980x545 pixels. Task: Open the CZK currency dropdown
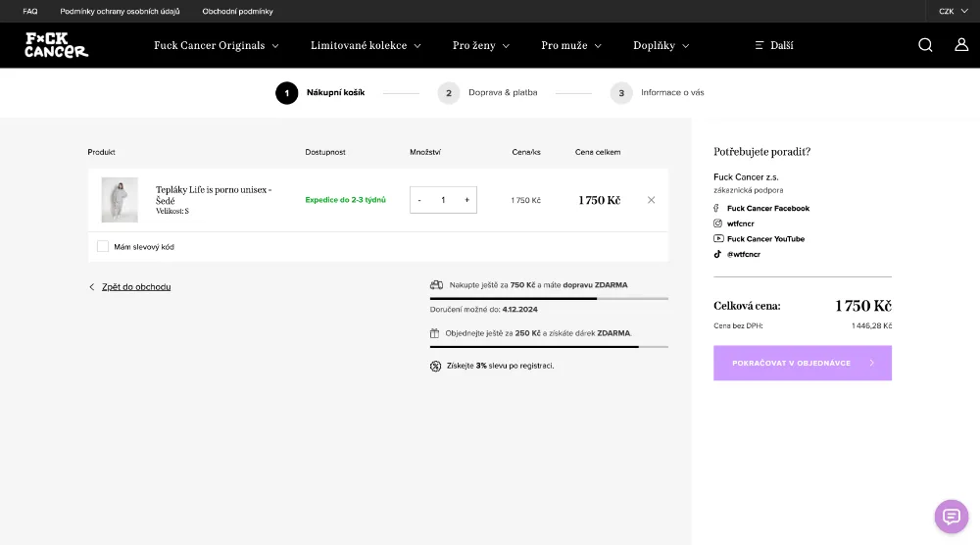coord(954,11)
